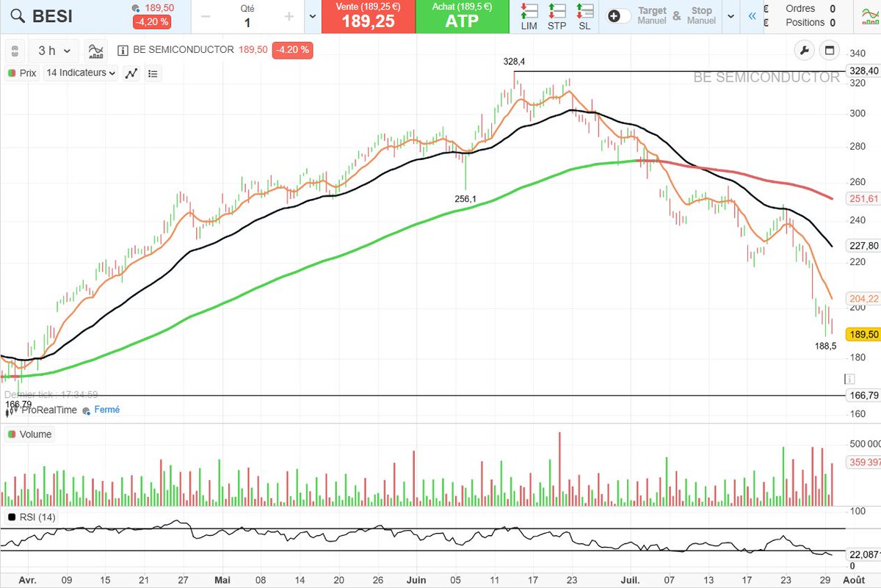Click the quantity field showing 1

(247, 22)
